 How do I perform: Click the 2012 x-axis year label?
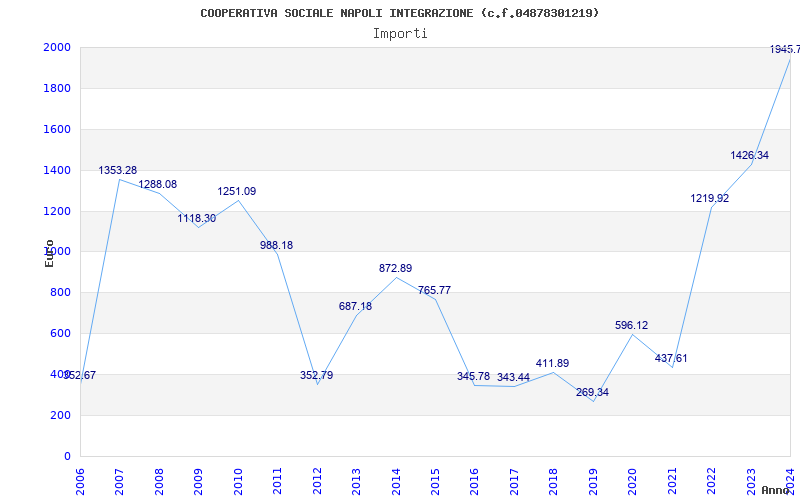(317, 481)
